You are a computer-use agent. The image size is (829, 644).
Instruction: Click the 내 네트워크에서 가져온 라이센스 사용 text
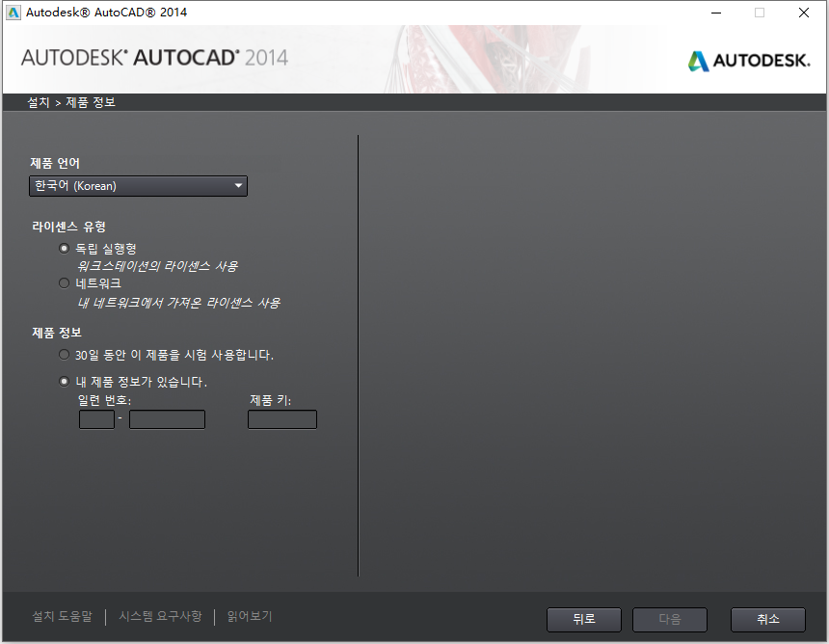[x=178, y=303]
